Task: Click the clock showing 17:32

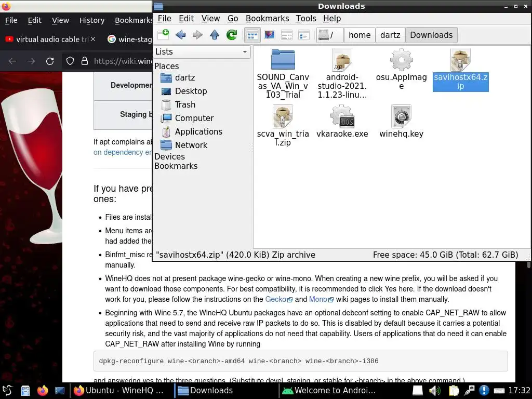Action: 519,391
